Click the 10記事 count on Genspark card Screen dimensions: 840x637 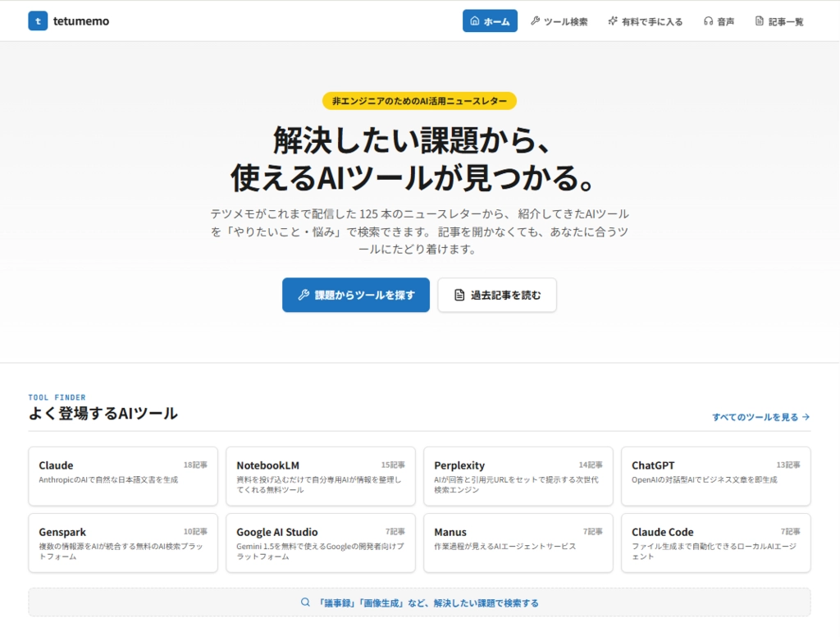pyautogui.click(x=195, y=531)
